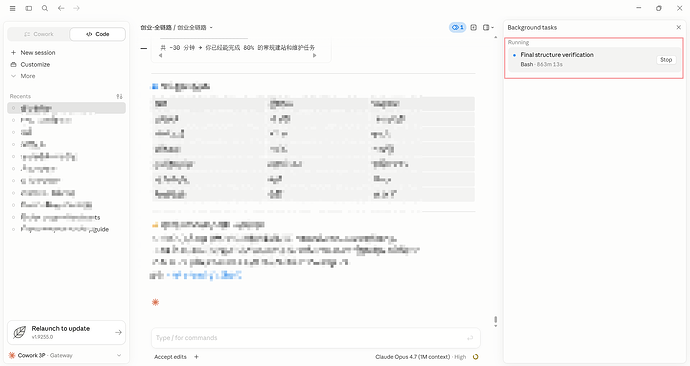Viewport: 690px width, 366px height.
Task: Minimize the application window
Action: coord(639,8)
